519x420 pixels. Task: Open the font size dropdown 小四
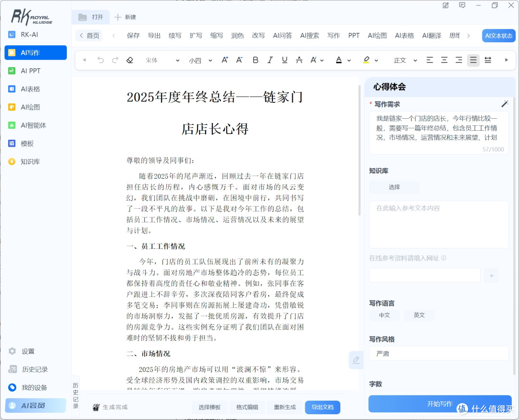pyautogui.click(x=200, y=60)
